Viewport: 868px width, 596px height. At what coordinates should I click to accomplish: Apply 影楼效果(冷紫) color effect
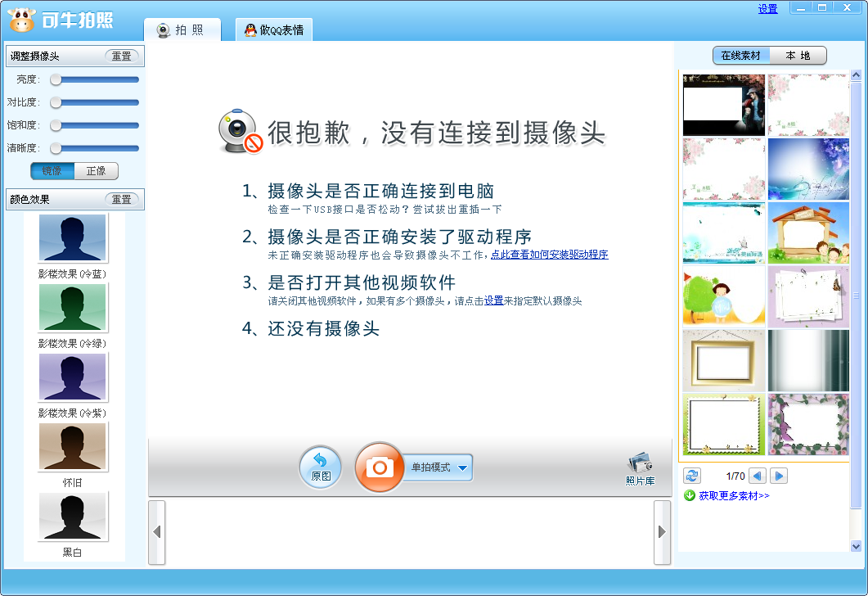tap(73, 377)
